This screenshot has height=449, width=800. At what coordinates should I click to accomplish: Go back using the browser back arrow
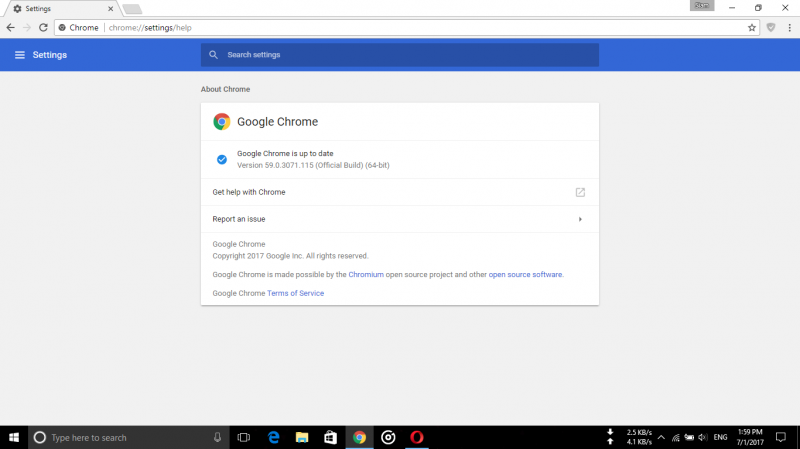point(11,28)
